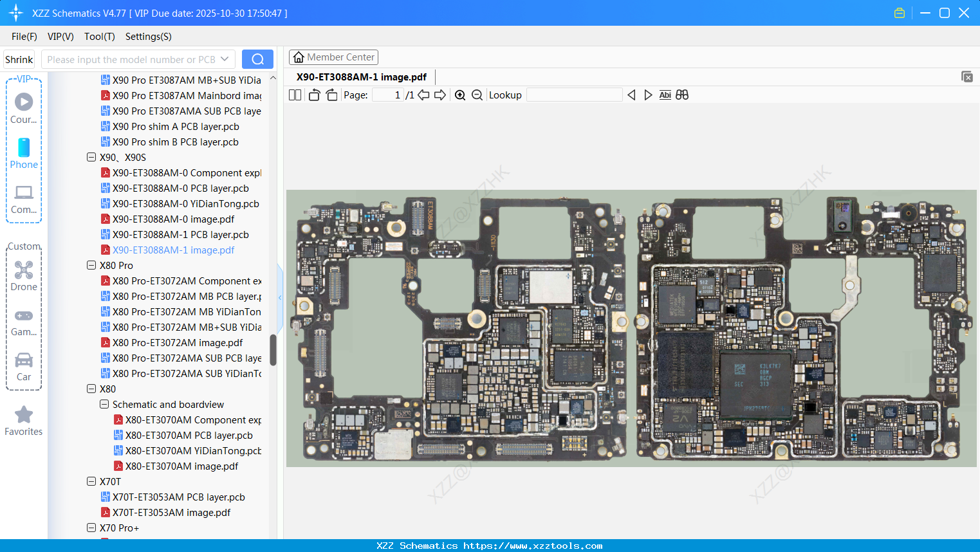Open the Tool(T) menu

99,37
